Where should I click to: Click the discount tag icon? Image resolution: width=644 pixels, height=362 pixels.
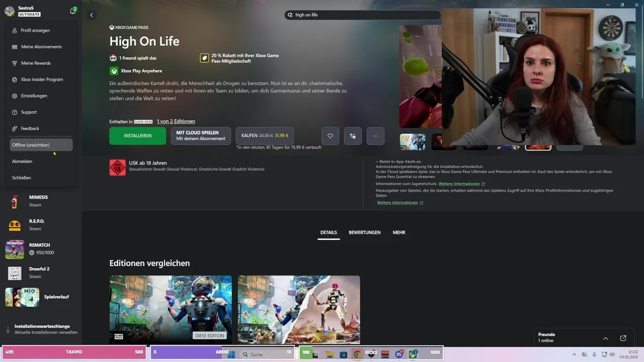[204, 58]
